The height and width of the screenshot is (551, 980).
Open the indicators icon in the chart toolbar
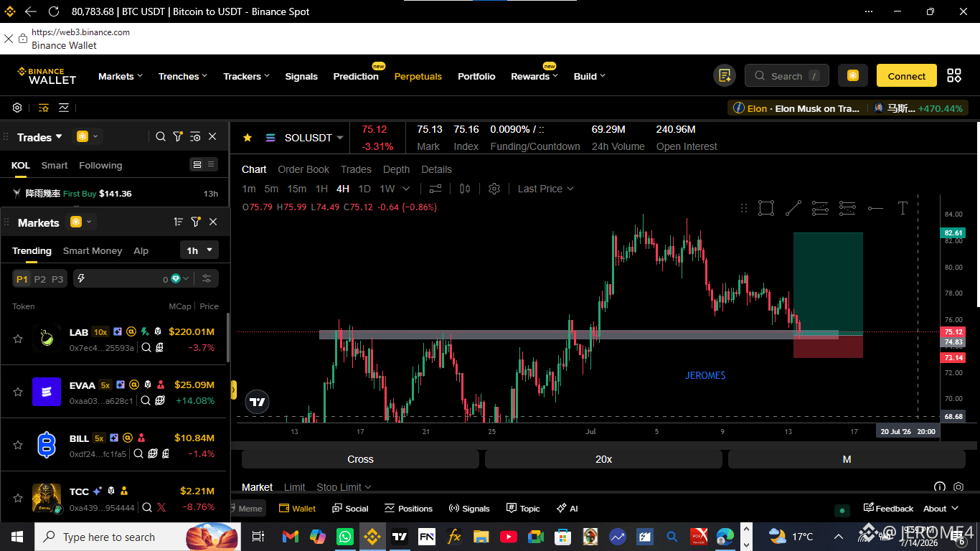click(435, 189)
